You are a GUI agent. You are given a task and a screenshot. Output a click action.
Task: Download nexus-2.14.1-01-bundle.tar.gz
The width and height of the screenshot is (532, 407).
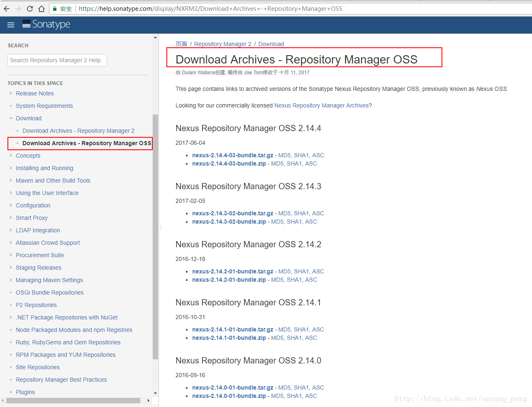click(233, 329)
